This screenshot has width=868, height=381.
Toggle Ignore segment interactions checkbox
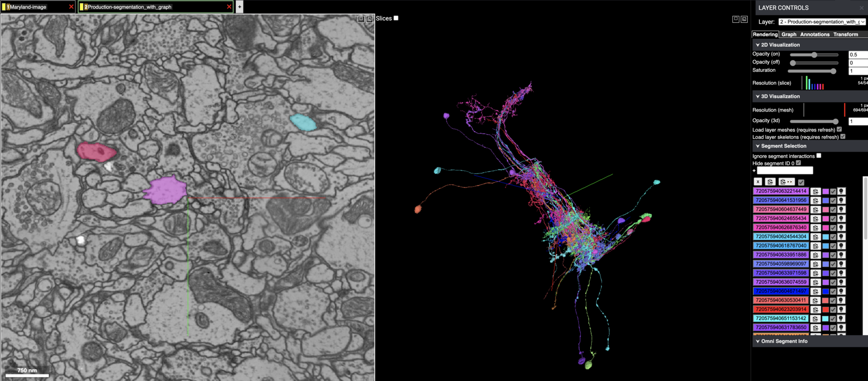[x=819, y=156]
